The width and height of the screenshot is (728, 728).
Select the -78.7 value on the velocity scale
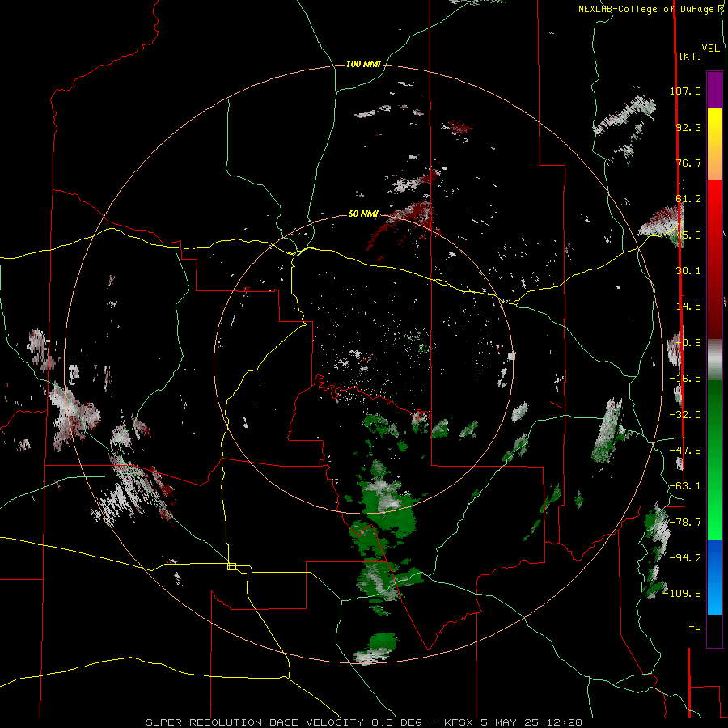(685, 523)
